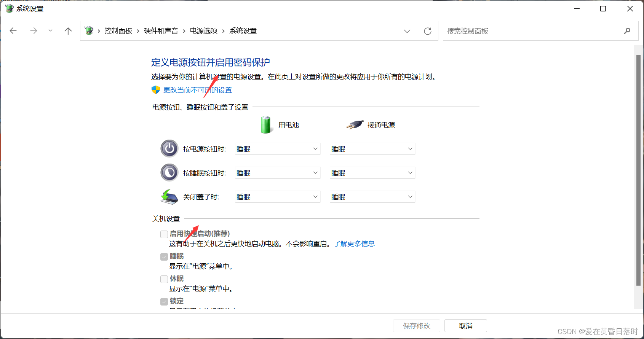The height and width of the screenshot is (339, 644).
Task: Click the search magnifier icon
Action: click(627, 31)
